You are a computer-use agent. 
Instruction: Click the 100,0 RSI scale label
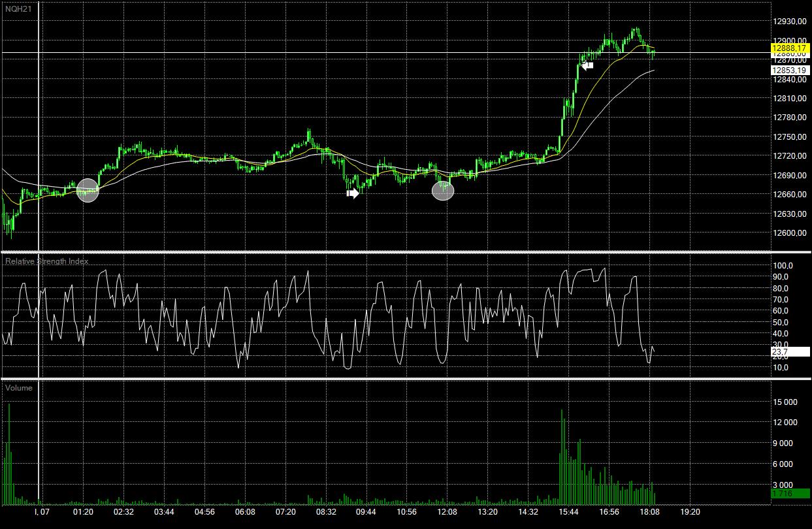point(783,266)
